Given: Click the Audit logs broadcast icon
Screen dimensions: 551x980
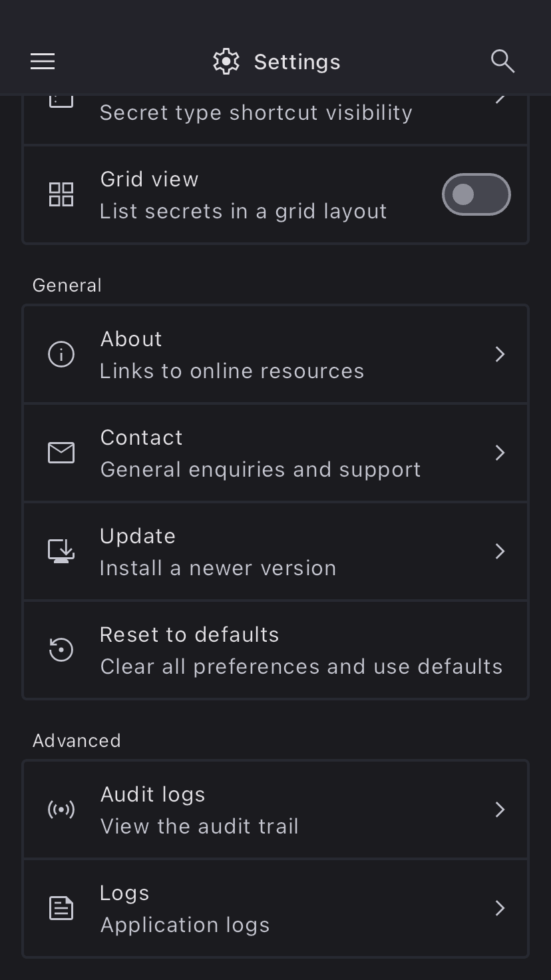Looking at the screenshot, I should [61, 810].
